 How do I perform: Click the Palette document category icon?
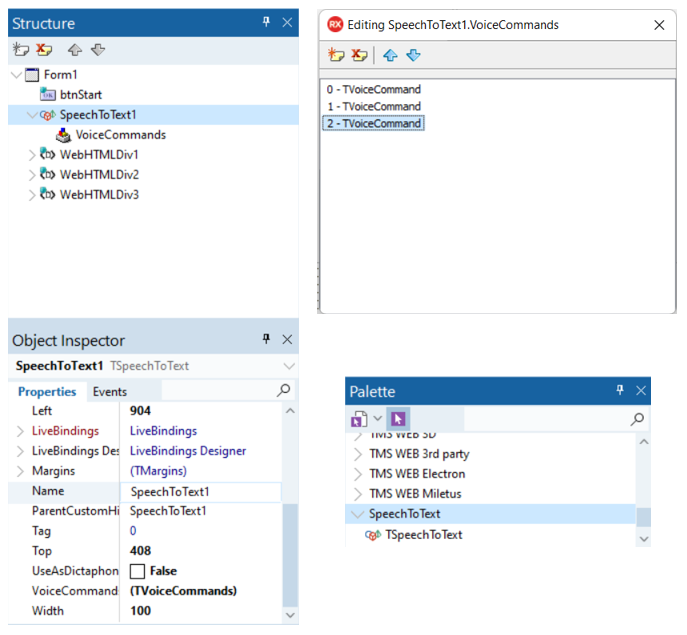[359, 419]
